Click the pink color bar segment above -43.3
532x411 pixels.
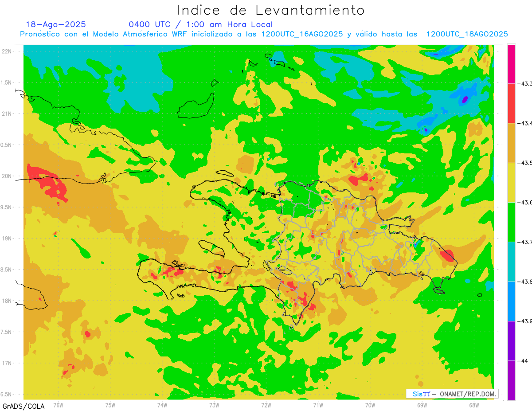pyautogui.click(x=511, y=64)
